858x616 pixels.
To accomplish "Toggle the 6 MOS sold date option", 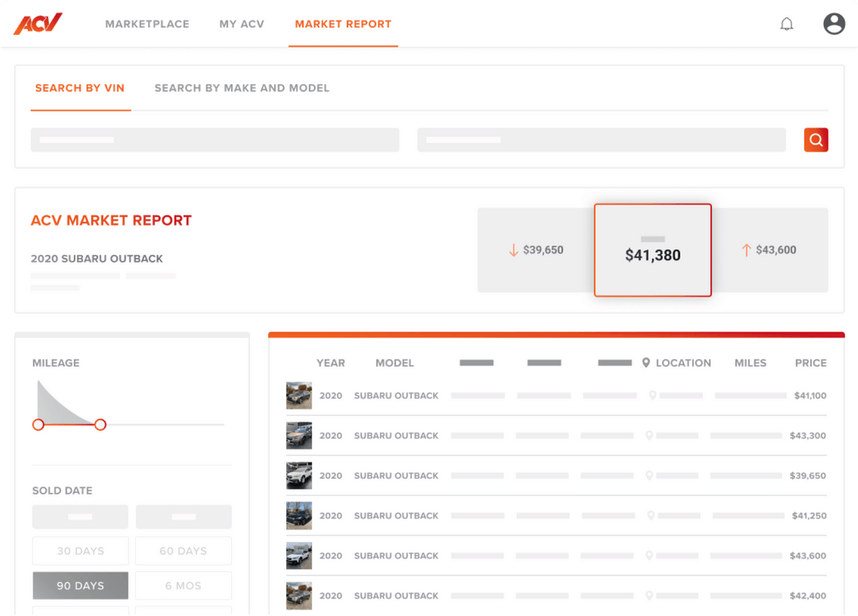I will 184,585.
